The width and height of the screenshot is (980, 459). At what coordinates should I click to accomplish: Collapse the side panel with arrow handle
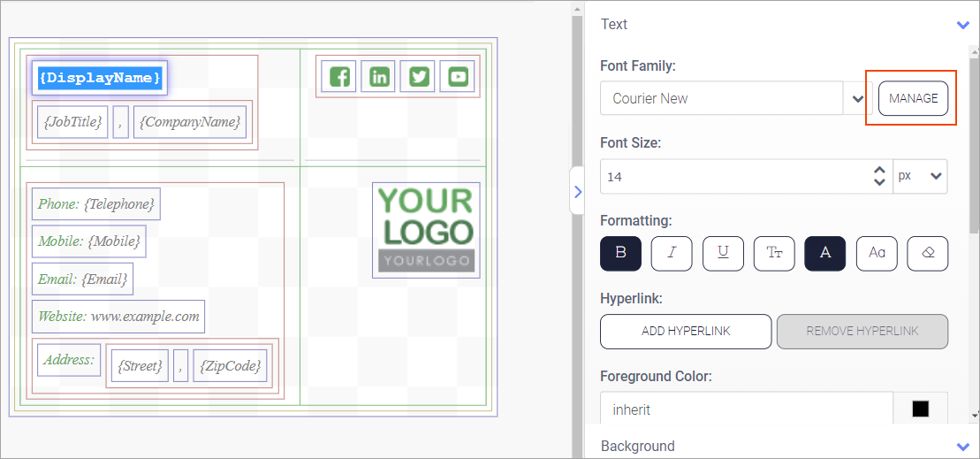coord(577,191)
